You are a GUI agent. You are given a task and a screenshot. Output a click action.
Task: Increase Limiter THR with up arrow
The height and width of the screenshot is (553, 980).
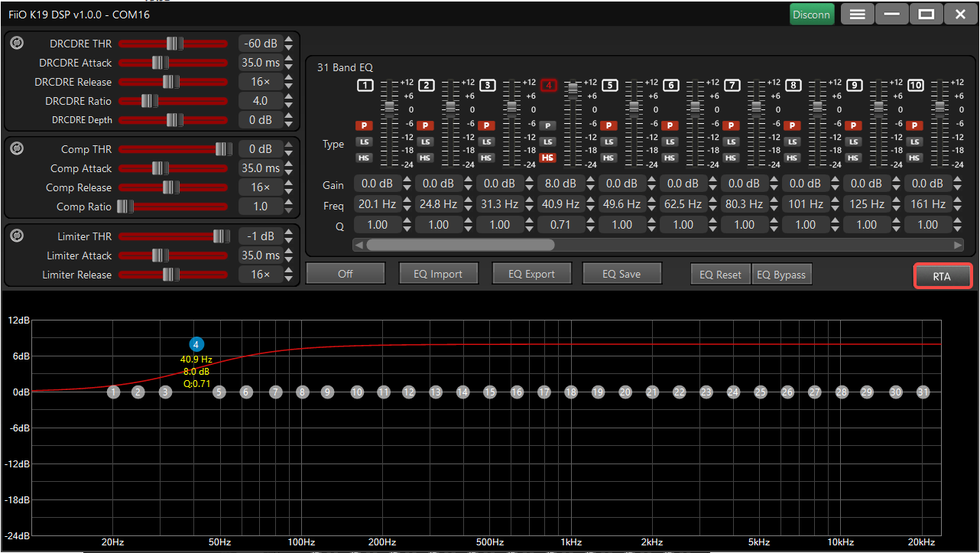(x=288, y=232)
